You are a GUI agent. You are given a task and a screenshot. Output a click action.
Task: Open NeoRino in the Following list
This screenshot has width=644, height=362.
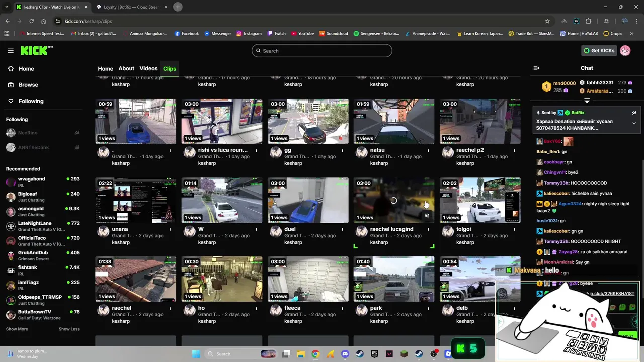pos(43,133)
